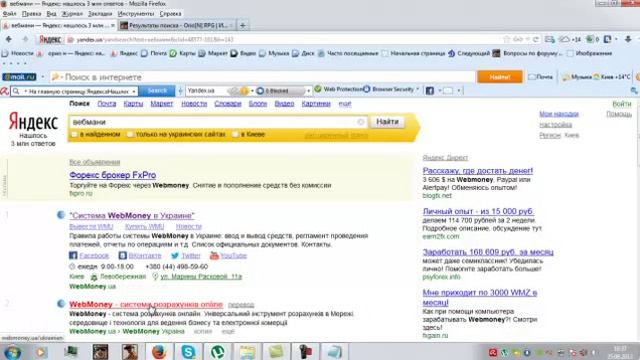Open the Карты bookmark in bookmarks bar

pos(183,53)
